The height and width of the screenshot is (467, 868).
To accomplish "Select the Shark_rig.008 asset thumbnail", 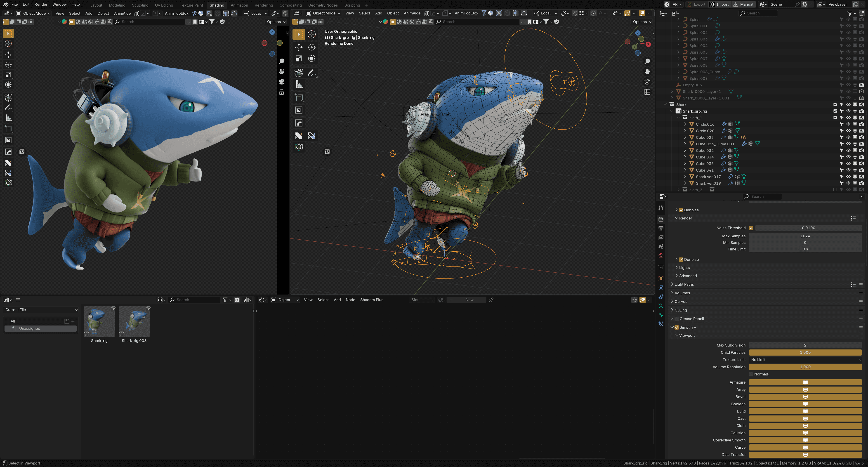I will (x=134, y=321).
